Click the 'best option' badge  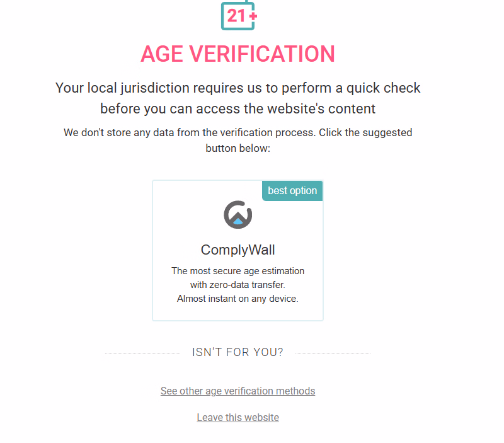coord(292,191)
